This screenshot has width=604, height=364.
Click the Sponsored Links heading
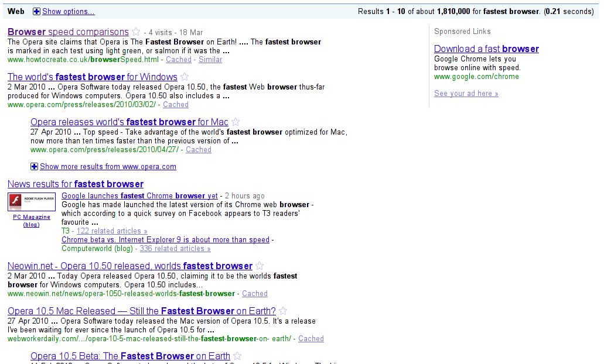tap(462, 32)
